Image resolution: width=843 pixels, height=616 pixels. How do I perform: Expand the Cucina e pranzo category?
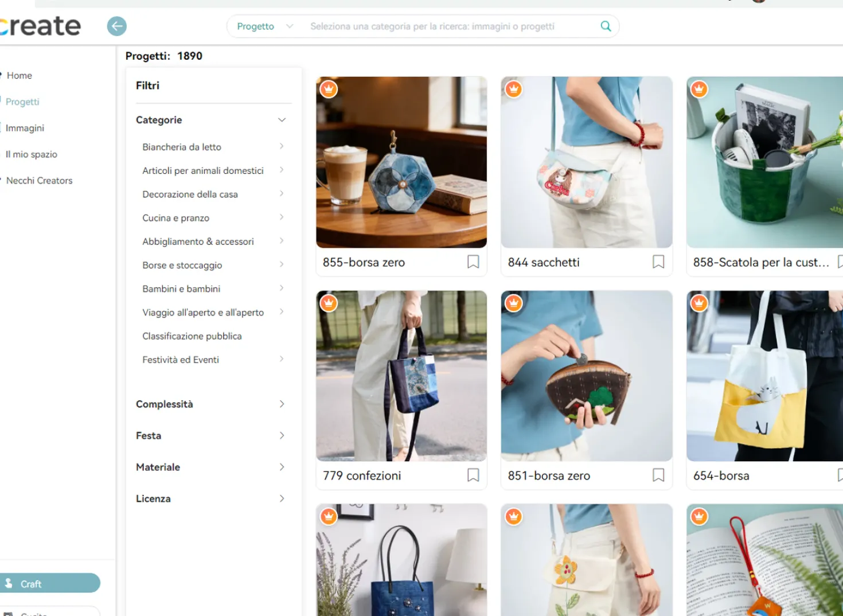click(282, 217)
